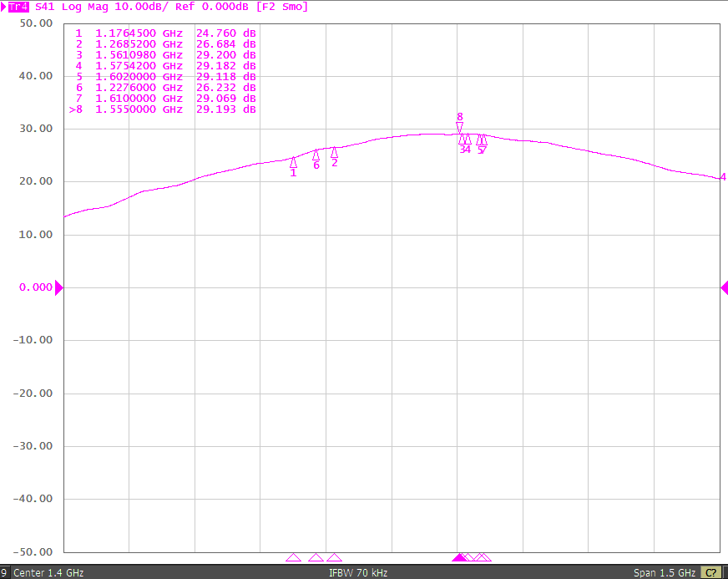Viewport: 728px width, 579px height.
Task: Click marker 2 triangle on the trace
Action: tap(334, 152)
